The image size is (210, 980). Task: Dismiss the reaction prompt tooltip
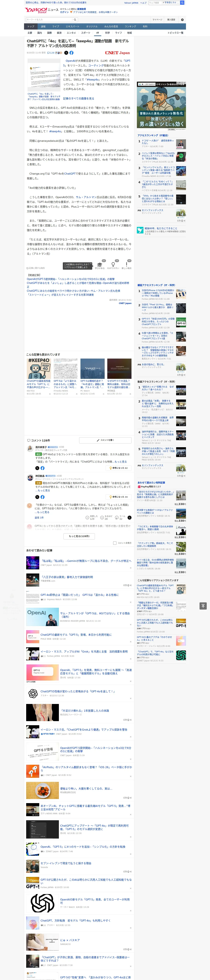[x=91, y=263]
